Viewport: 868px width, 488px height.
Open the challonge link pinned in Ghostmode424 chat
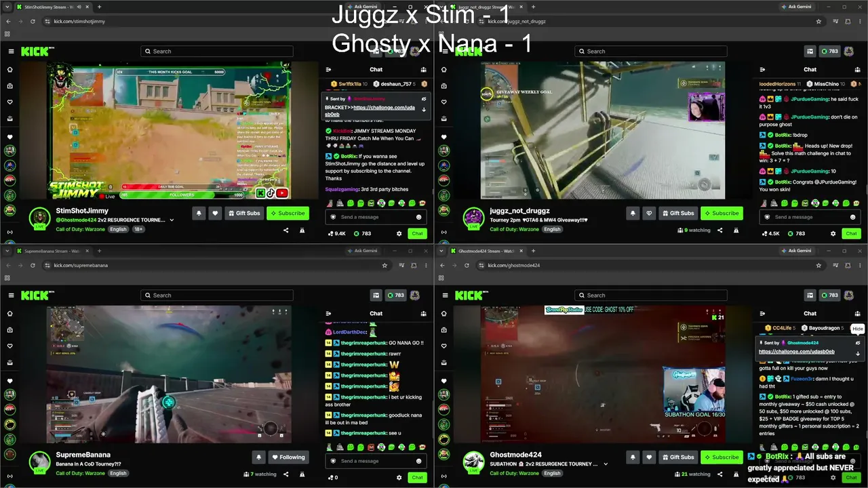[796, 352]
